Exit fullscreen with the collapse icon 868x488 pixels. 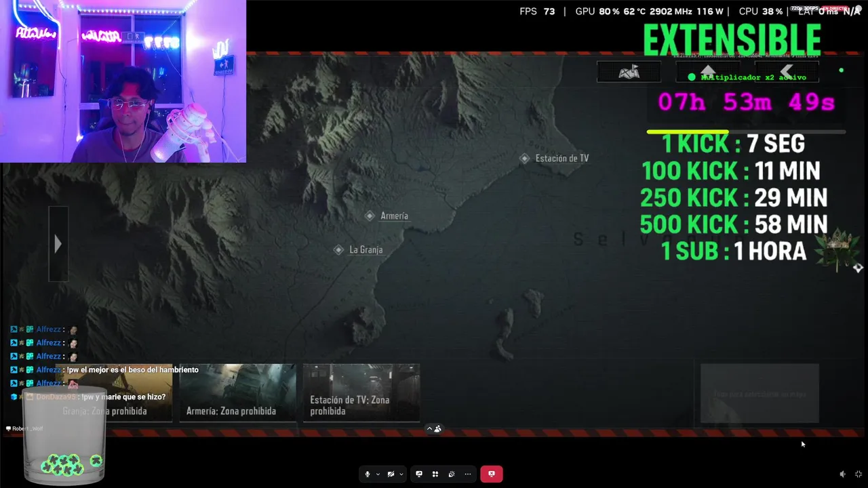pyautogui.click(x=859, y=474)
